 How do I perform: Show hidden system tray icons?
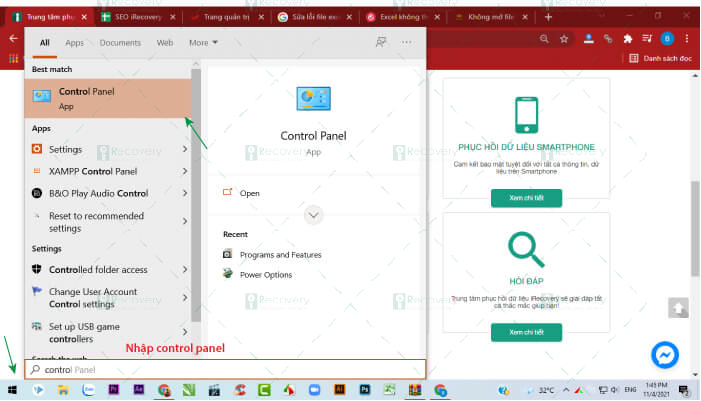point(566,390)
